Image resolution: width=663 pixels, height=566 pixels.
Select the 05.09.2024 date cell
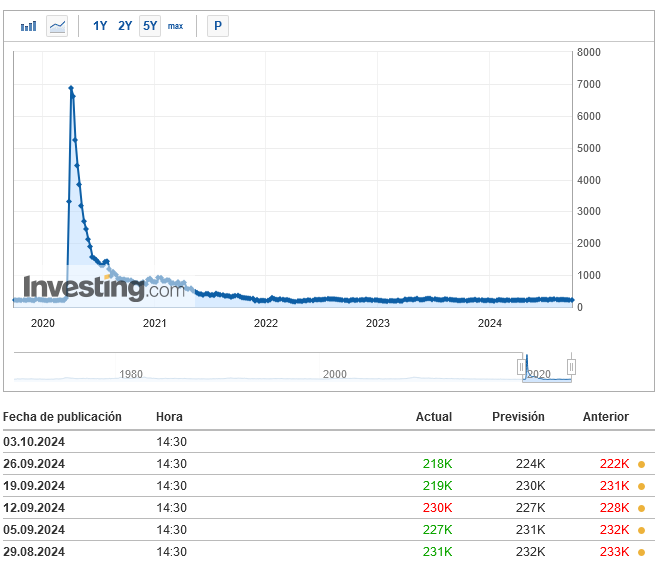click(34, 530)
